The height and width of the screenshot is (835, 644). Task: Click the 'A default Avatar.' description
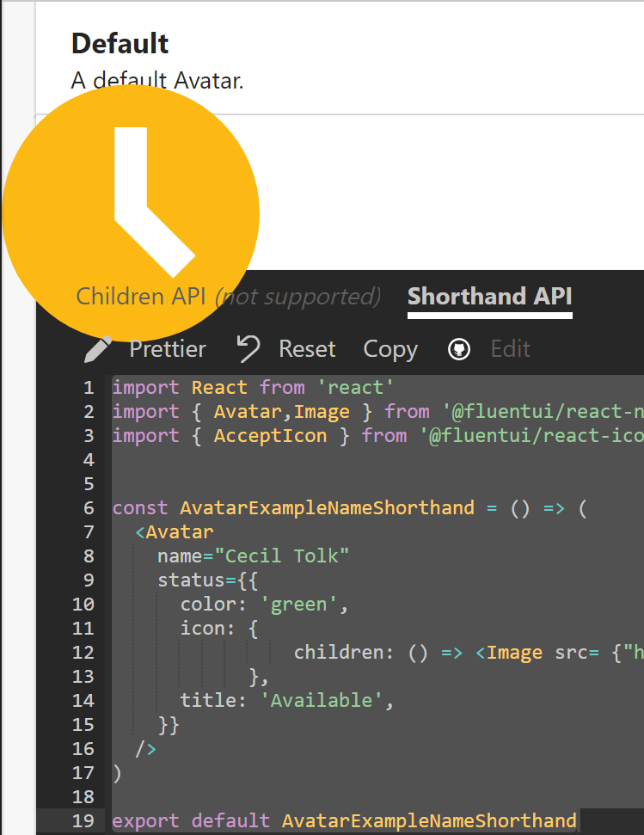(x=157, y=81)
